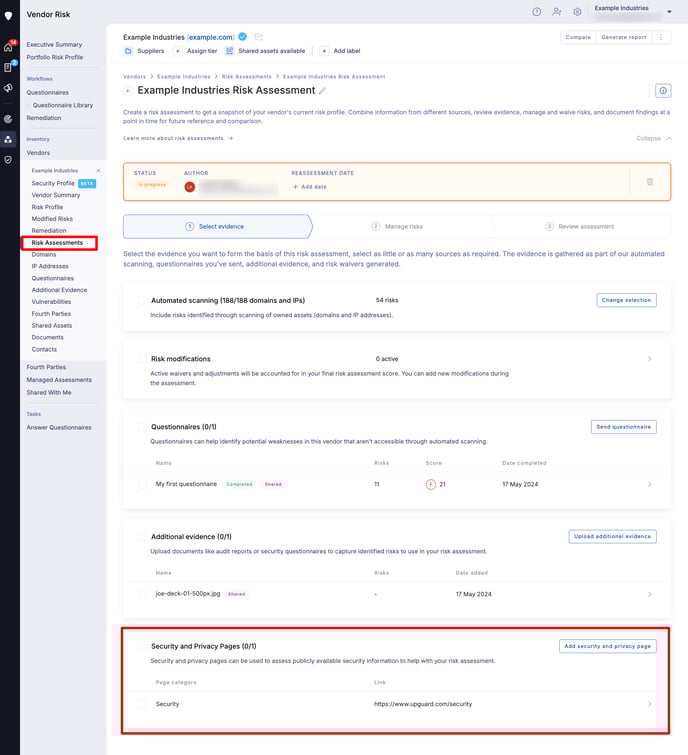Delete the assessment with the trash icon
Image resolution: width=688 pixels, height=755 pixels.
(x=649, y=182)
